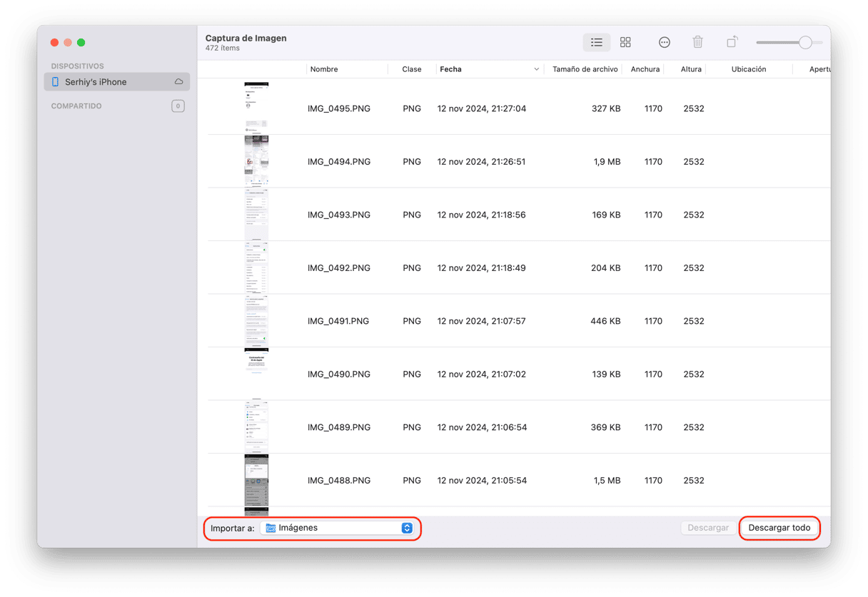The image size is (868, 597).
Task: Click file name IMG_0492.PNG
Action: [x=339, y=268]
